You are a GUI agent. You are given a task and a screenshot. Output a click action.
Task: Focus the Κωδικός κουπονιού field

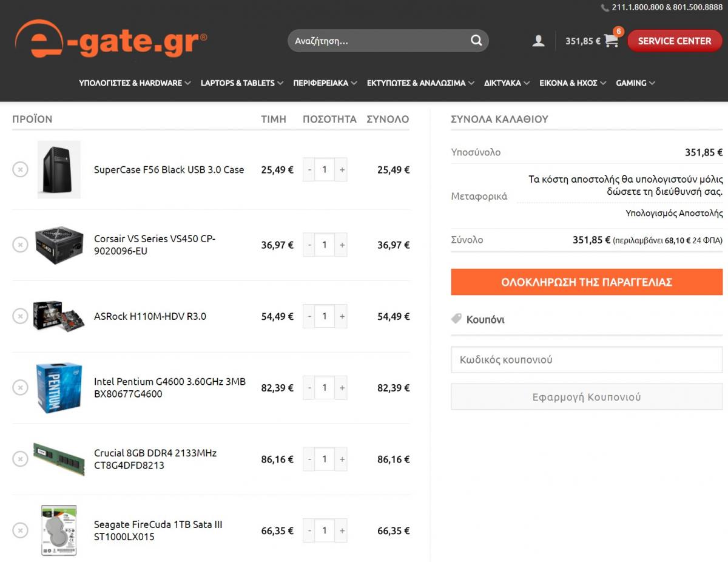587,359
